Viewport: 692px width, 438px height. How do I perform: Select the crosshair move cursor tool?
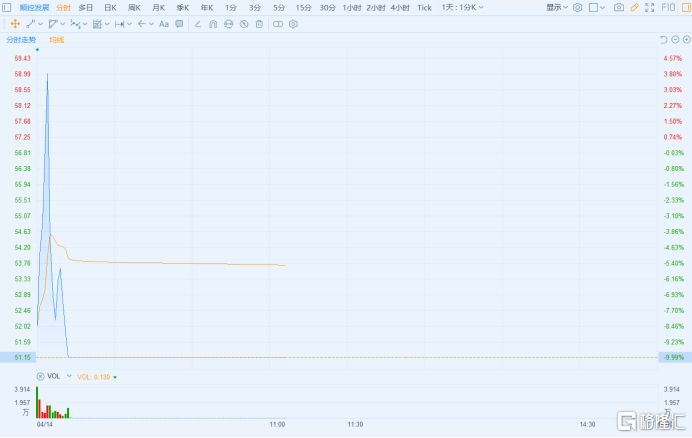coord(15,24)
